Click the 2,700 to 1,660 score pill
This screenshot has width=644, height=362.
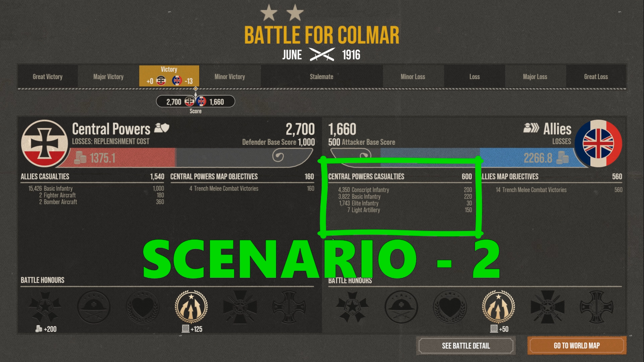pos(196,101)
